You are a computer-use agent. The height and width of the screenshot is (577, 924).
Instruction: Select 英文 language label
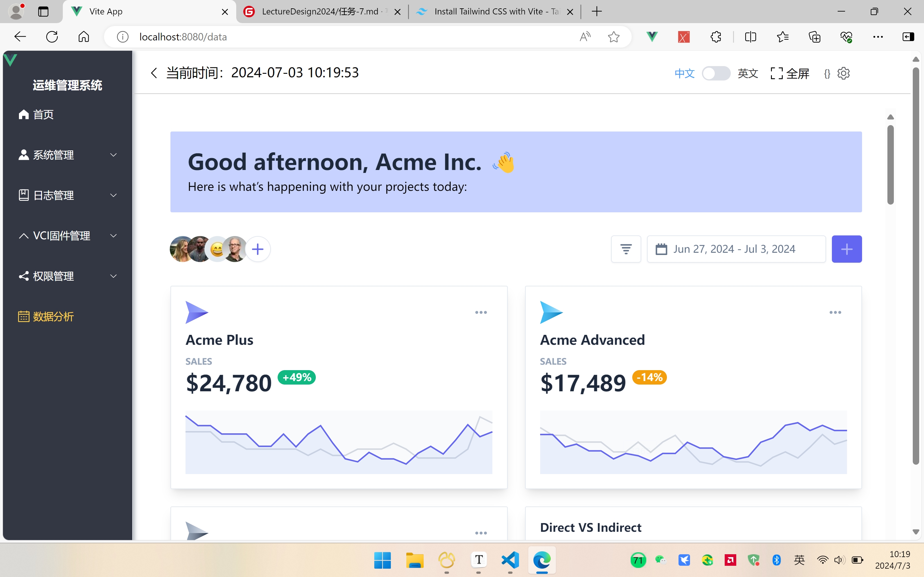747,73
